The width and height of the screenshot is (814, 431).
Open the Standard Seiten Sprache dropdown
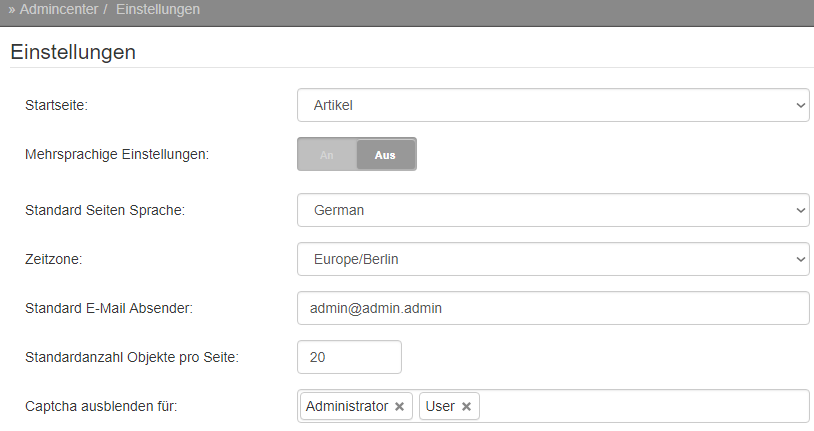pyautogui.click(x=553, y=210)
